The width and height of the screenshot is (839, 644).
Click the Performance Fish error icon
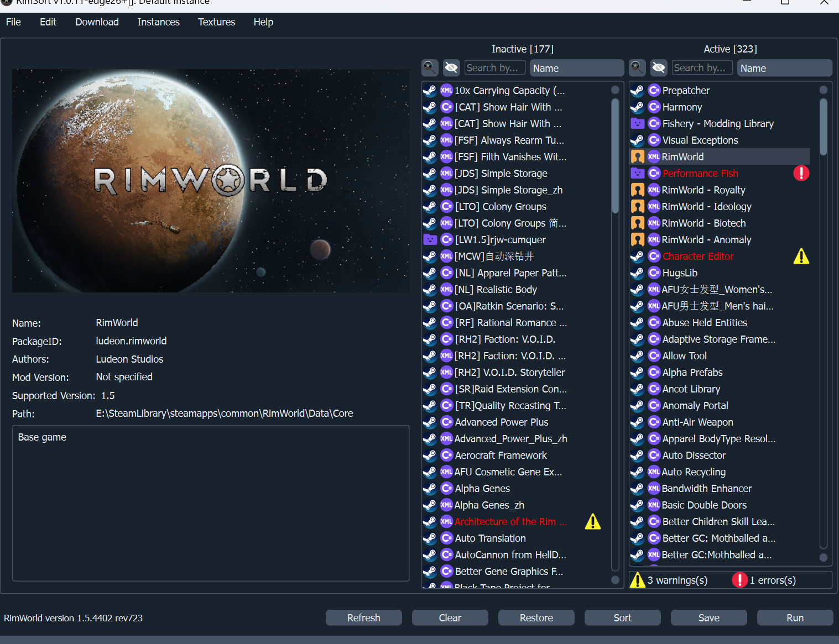pos(801,173)
